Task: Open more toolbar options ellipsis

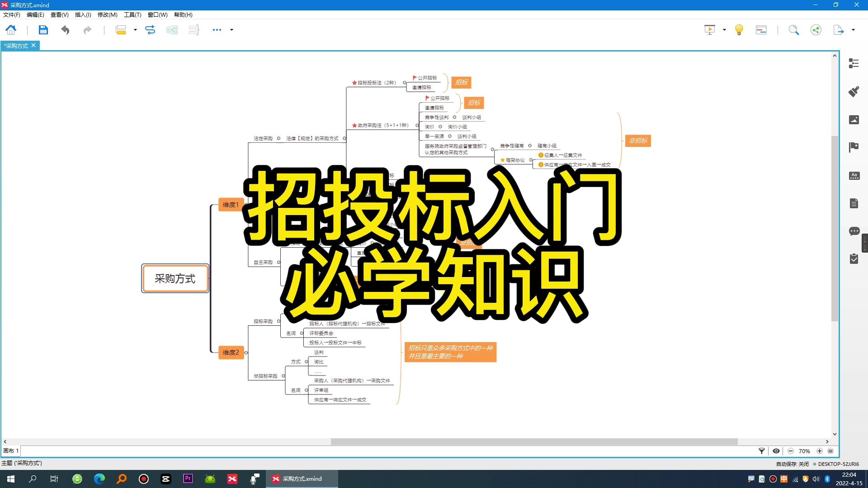Action: 217,30
